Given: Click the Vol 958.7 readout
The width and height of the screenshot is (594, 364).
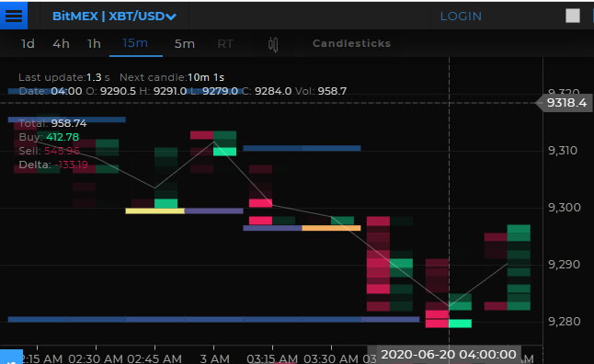Looking at the screenshot, I should (321, 91).
